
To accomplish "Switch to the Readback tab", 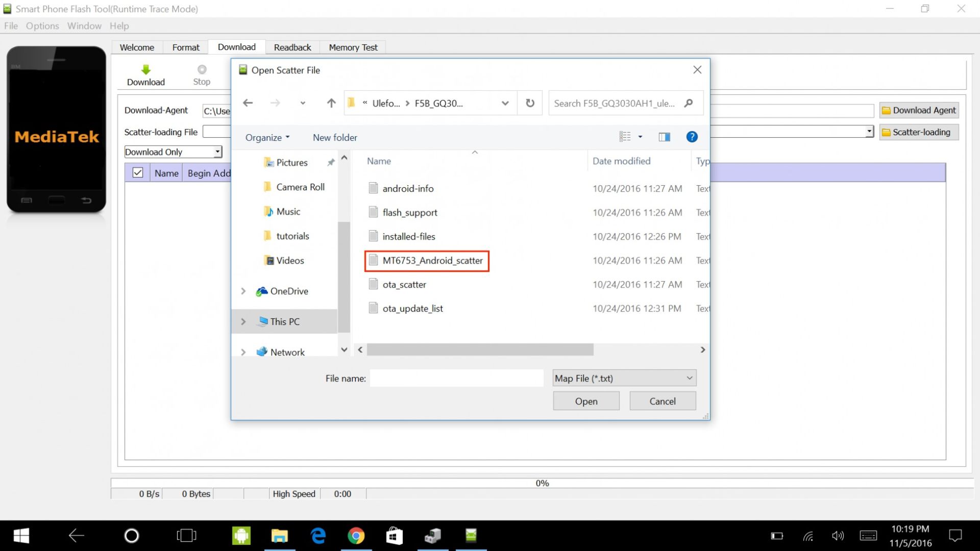I will 292,47.
